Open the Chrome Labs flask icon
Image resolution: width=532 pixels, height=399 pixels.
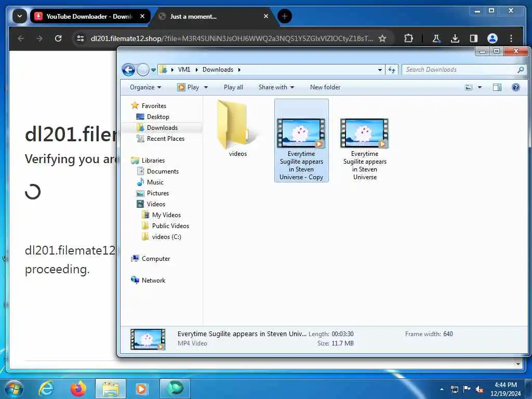coord(436,38)
